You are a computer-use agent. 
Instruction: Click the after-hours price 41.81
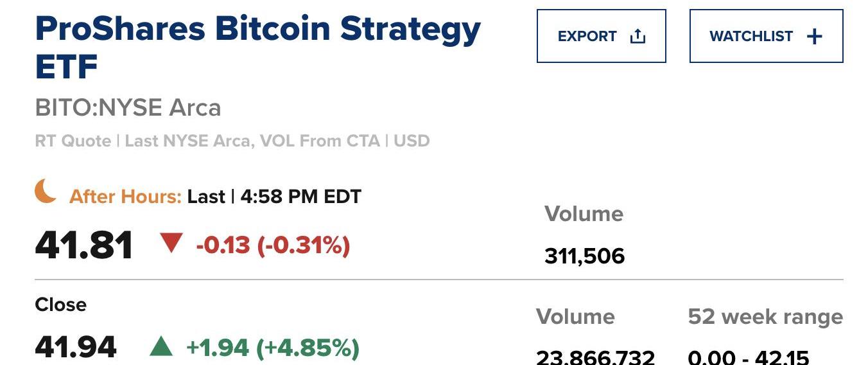coord(84,245)
